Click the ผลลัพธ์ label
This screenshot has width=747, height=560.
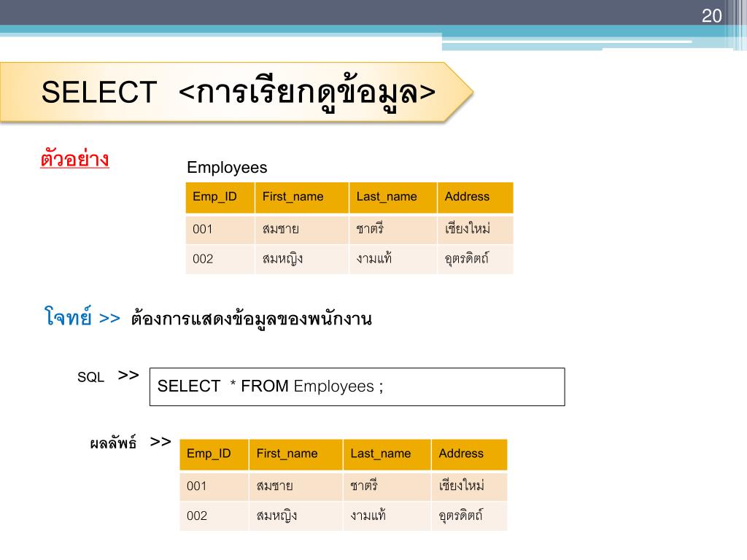113,443
